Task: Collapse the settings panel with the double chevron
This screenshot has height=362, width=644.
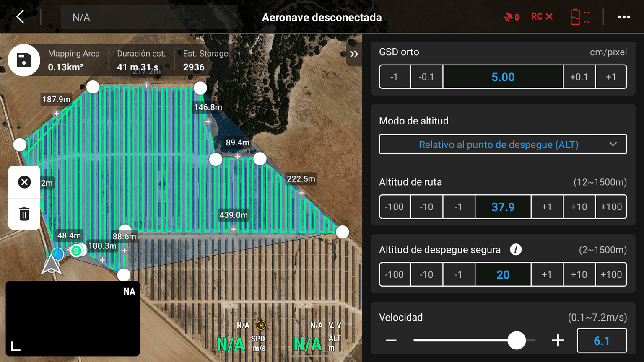Action: [354, 54]
